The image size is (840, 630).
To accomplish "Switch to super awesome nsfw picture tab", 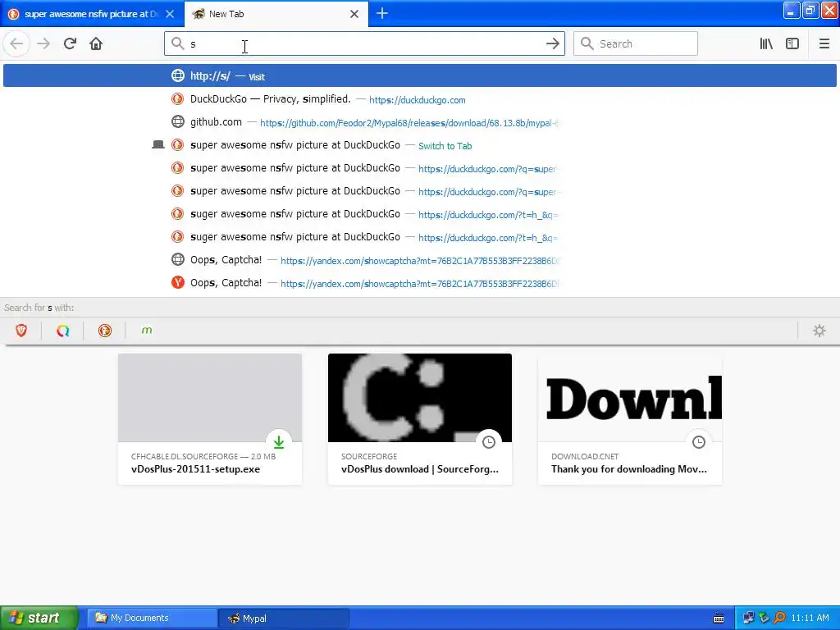I will [x=91, y=14].
